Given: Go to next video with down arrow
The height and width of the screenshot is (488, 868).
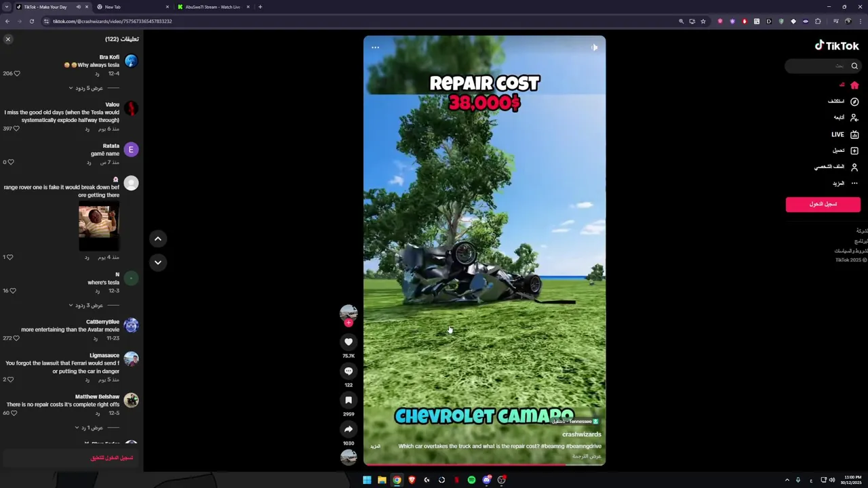Looking at the screenshot, I should (x=157, y=262).
